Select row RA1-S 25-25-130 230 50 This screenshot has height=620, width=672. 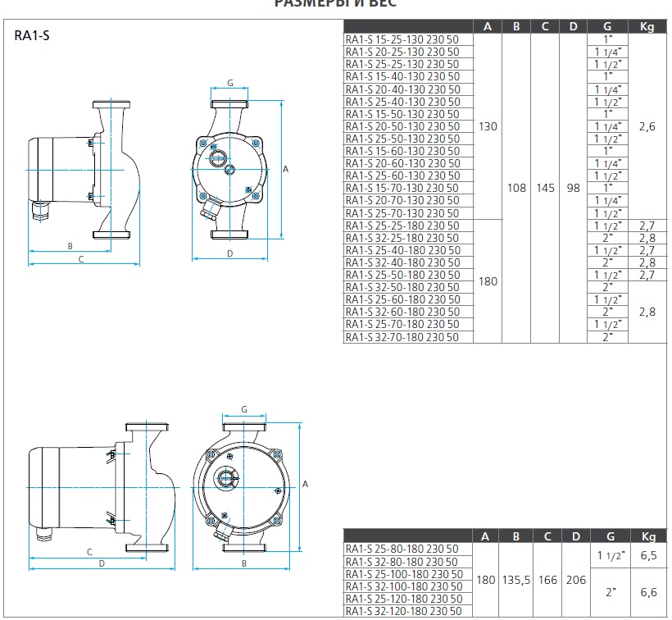408,64
